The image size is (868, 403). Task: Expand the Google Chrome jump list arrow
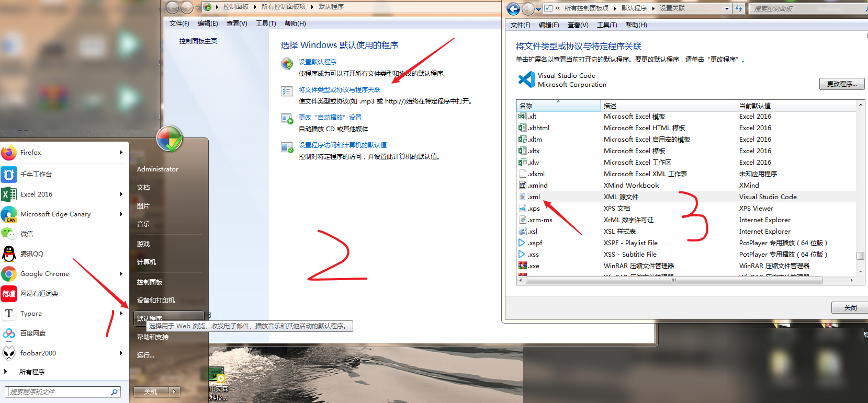[x=121, y=274]
